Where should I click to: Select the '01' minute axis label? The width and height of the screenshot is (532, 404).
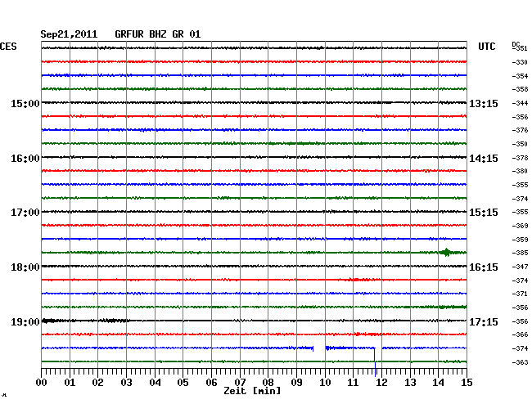[70, 383]
